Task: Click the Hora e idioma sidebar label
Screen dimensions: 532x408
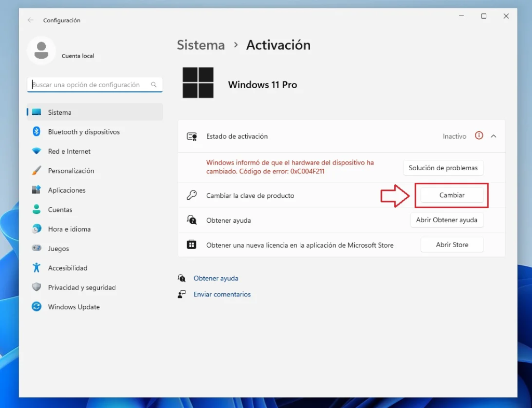Action: pos(69,229)
